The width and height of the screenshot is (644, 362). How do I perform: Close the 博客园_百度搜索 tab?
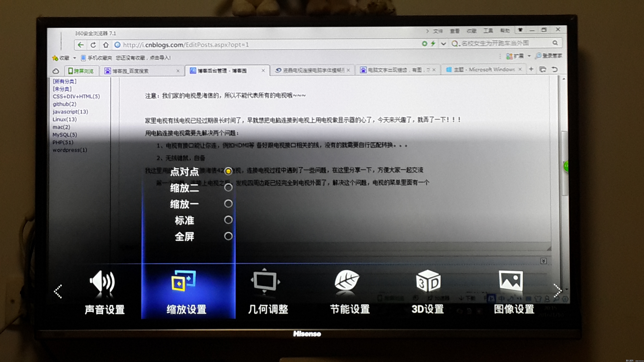point(178,71)
